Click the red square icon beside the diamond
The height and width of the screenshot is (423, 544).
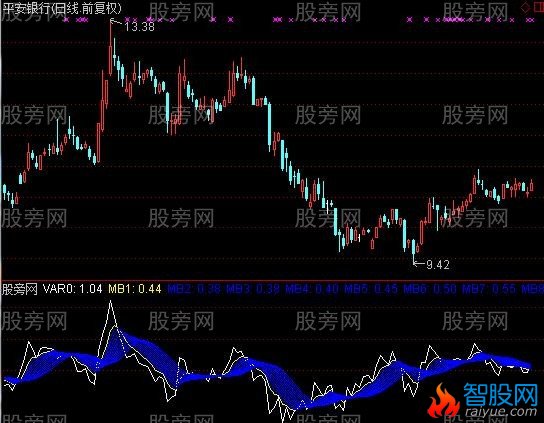(538, 8)
